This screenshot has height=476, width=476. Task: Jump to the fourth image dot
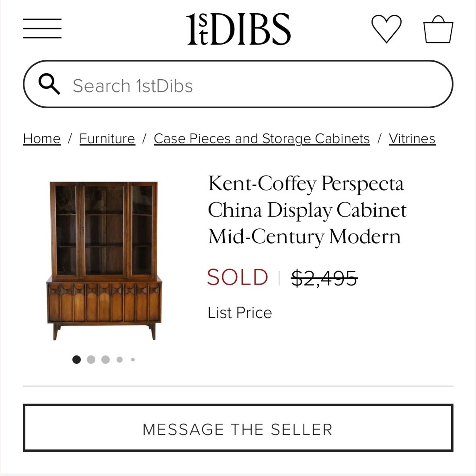coord(119,359)
